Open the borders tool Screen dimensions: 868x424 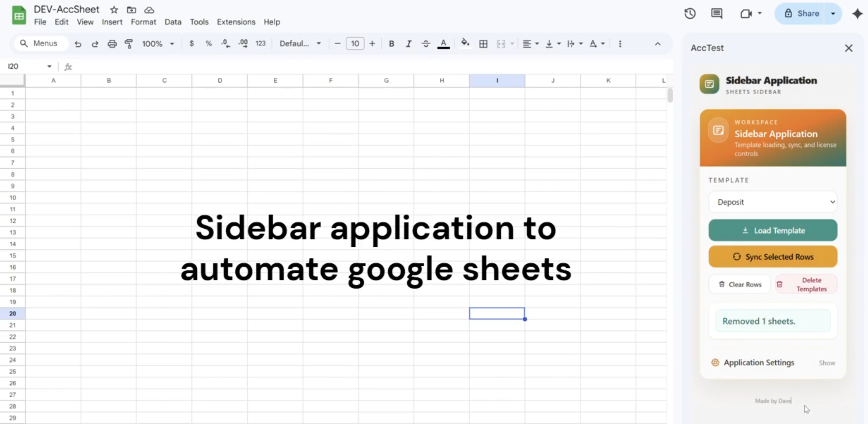pos(483,44)
